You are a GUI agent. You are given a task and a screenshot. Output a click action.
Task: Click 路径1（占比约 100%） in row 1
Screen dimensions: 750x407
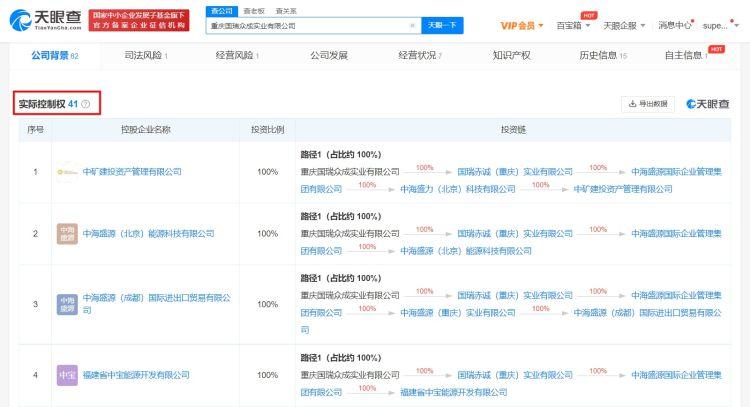click(341, 154)
